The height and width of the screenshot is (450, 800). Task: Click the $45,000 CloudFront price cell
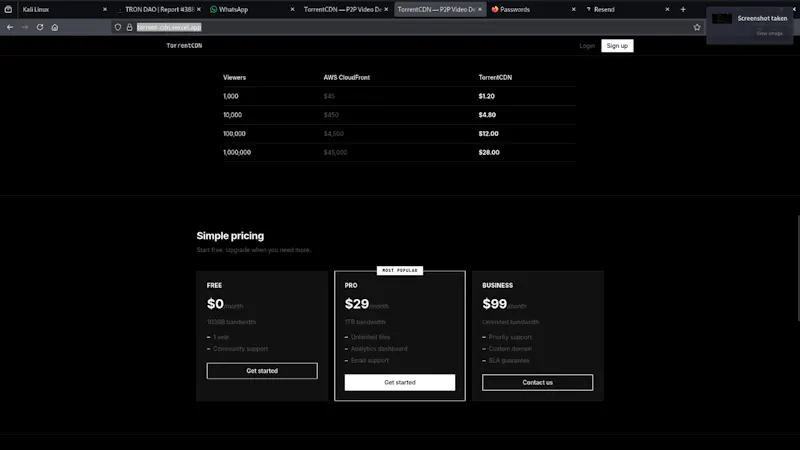click(335, 153)
